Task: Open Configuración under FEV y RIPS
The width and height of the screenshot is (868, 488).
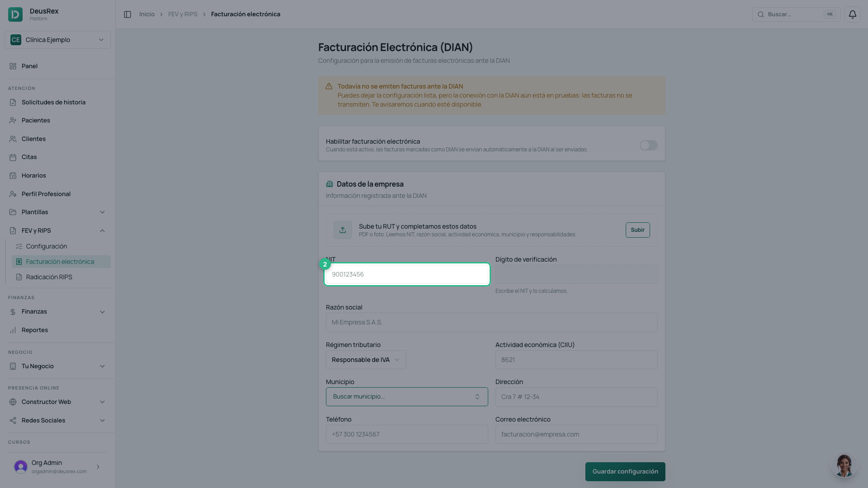Action: [61, 247]
